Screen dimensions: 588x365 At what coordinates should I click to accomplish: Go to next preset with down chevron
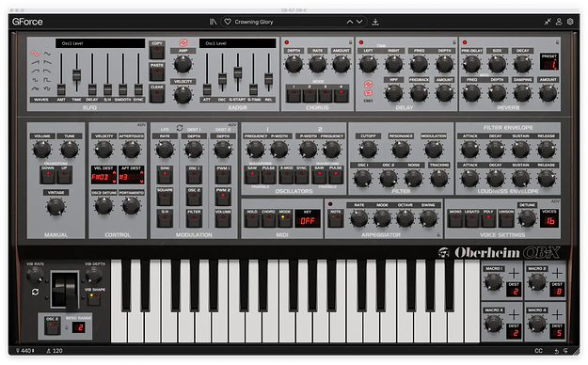click(x=359, y=22)
